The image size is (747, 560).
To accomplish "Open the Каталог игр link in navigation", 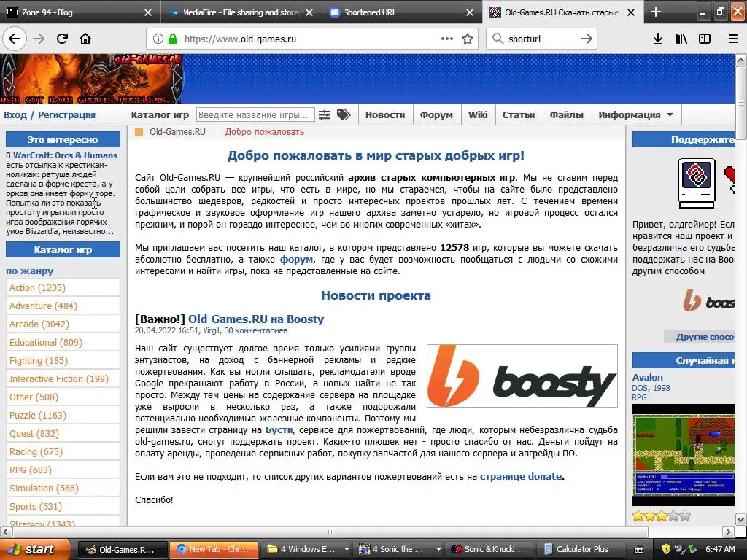I will coord(160,114).
